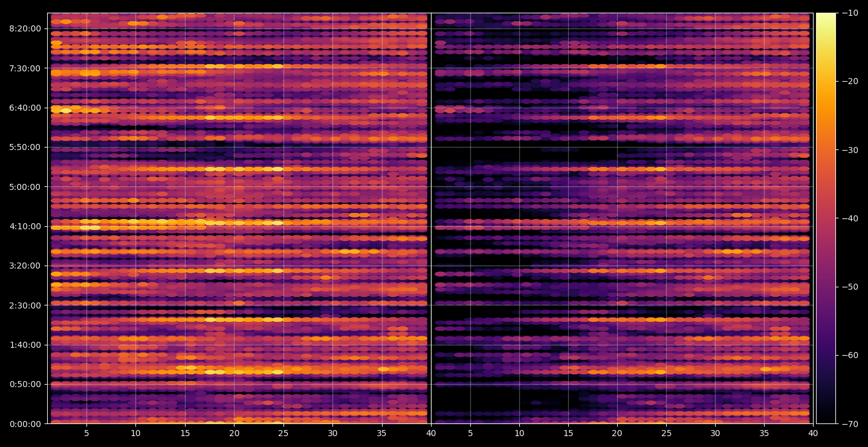Click the 2:30:00 time axis label
Screen dimensions: 868x447
pos(25,305)
